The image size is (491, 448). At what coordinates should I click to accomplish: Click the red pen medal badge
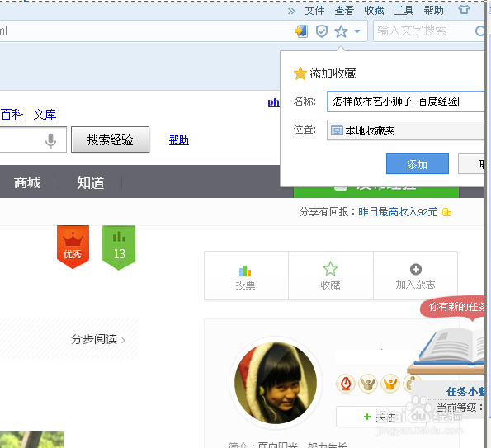coord(346,384)
